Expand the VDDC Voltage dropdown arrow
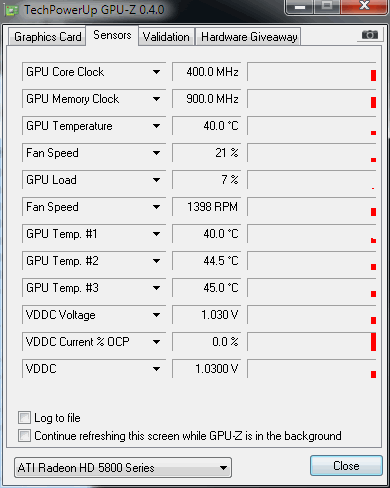This screenshot has height=488, width=390. pyautogui.click(x=156, y=315)
